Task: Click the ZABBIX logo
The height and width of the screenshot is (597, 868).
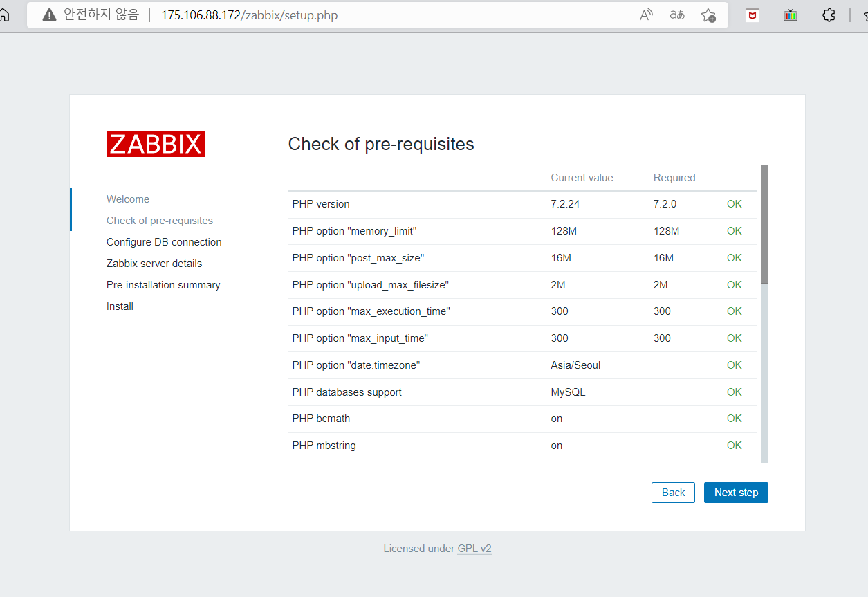Action: (x=156, y=144)
